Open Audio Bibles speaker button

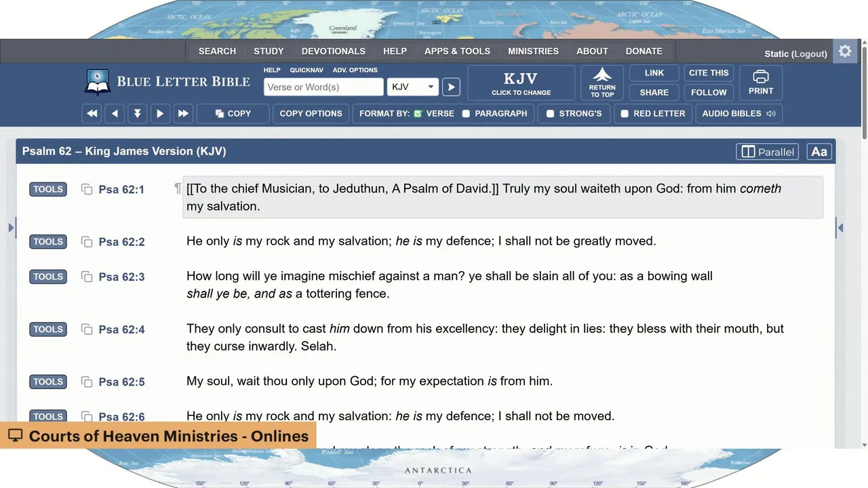point(739,114)
